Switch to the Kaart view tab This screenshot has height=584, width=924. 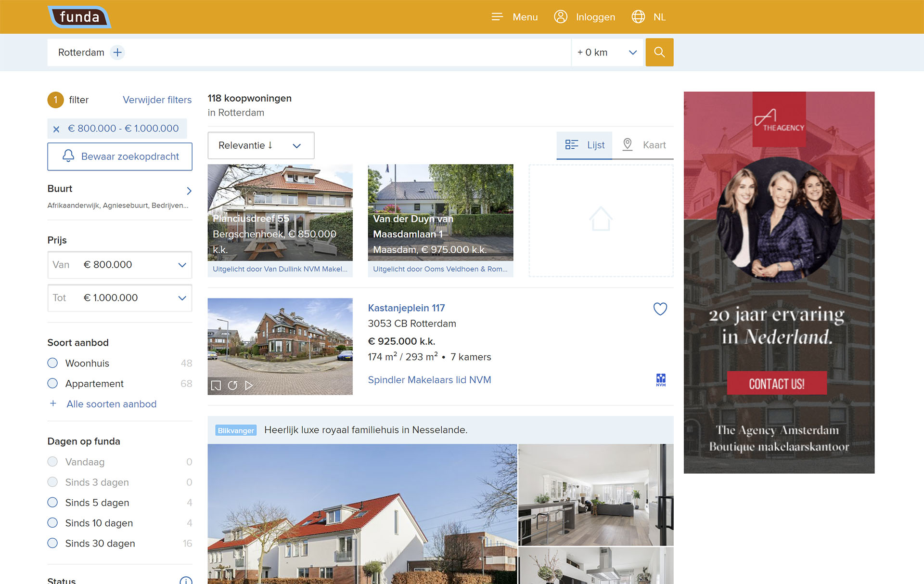coord(644,145)
